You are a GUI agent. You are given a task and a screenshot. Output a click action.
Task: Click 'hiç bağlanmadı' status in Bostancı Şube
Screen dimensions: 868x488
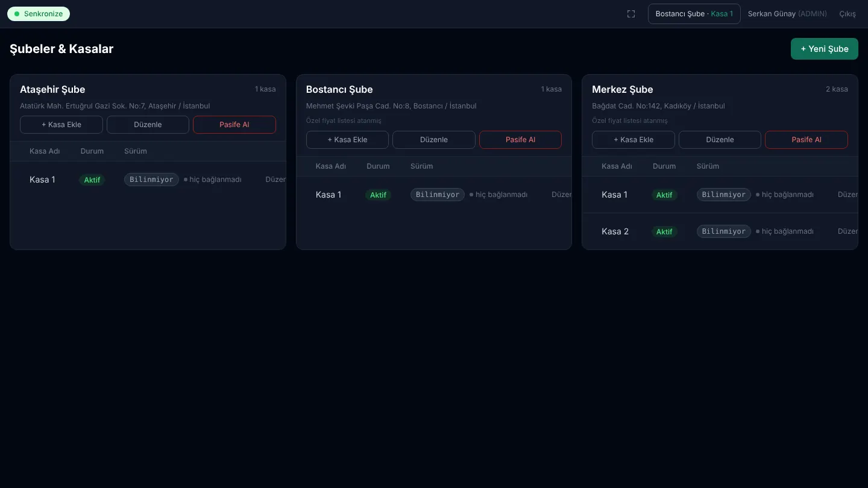(502, 195)
